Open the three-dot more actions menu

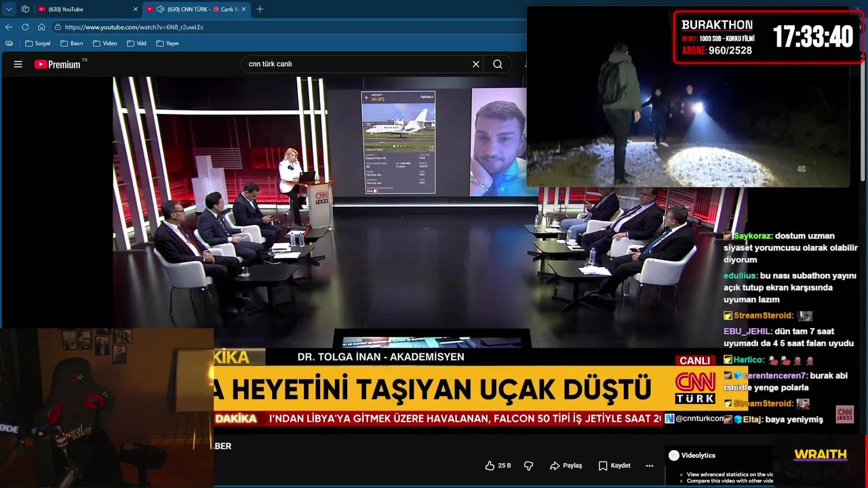point(649,466)
